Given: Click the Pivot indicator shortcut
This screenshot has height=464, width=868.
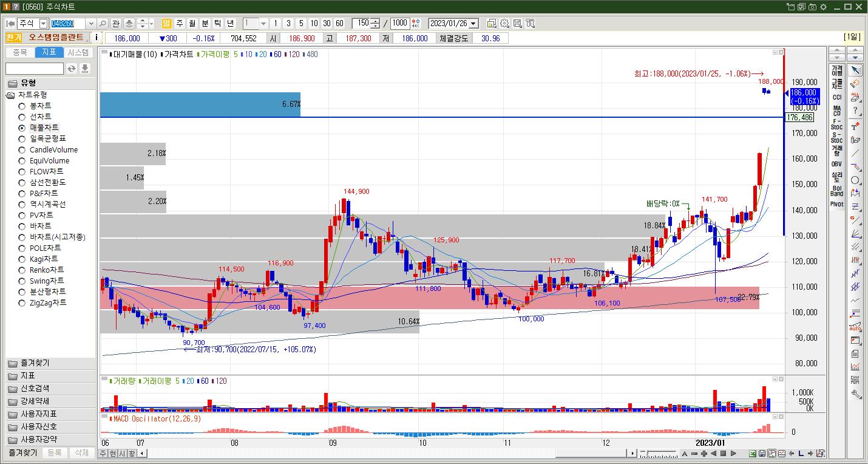Looking at the screenshot, I should click(x=837, y=204).
